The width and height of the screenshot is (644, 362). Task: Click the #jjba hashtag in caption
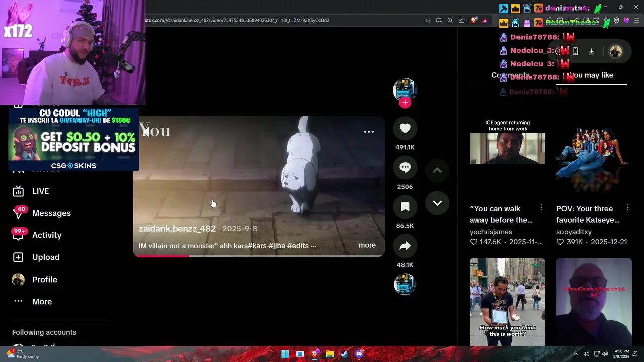[x=277, y=246]
